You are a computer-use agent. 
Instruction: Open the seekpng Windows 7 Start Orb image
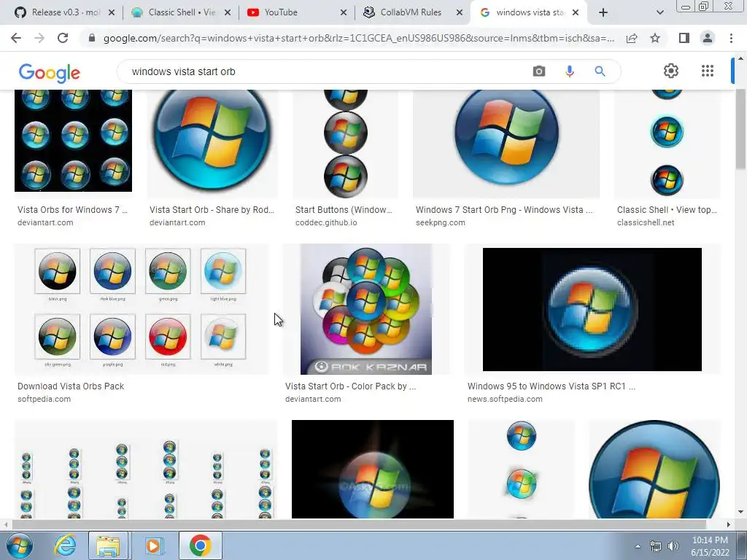click(506, 144)
